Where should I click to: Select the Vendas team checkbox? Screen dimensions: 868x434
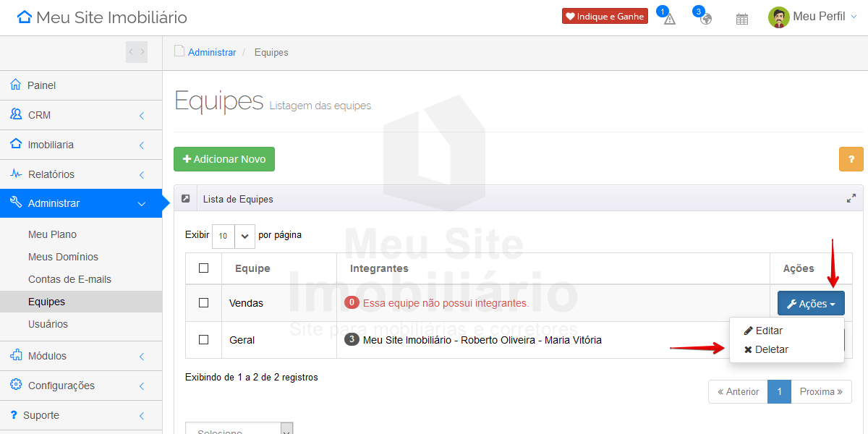[203, 303]
